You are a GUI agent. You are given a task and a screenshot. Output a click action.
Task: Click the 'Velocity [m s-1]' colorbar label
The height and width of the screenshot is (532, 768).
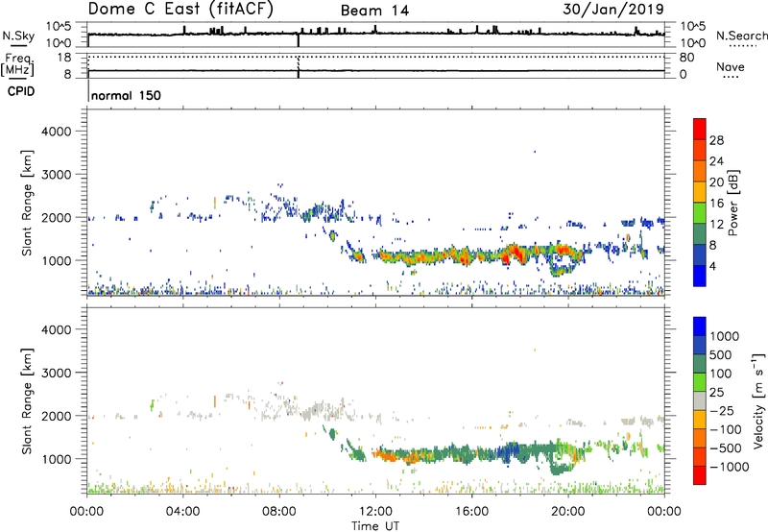(x=758, y=400)
